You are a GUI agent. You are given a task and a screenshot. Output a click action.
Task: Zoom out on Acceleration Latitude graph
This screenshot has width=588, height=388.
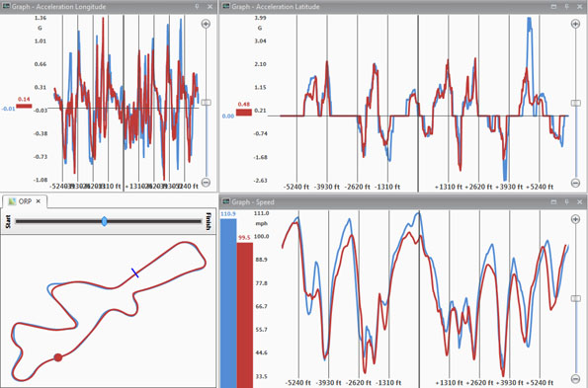coord(575,183)
